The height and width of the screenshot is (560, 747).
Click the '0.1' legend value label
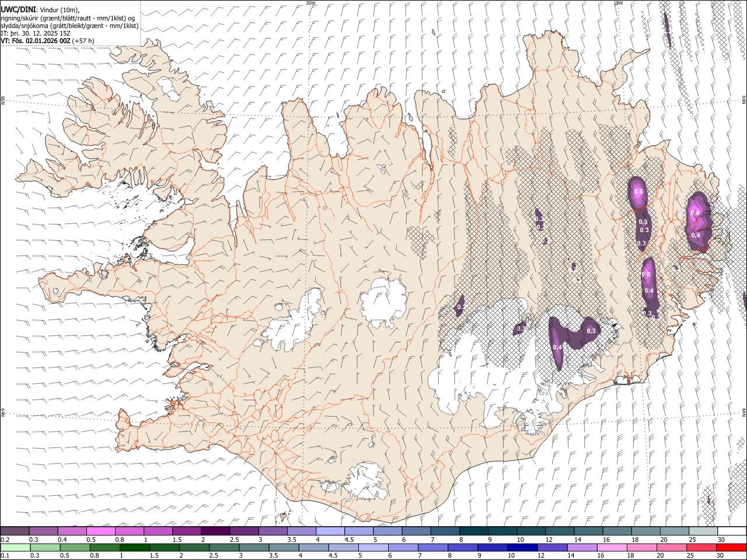tap(4, 555)
